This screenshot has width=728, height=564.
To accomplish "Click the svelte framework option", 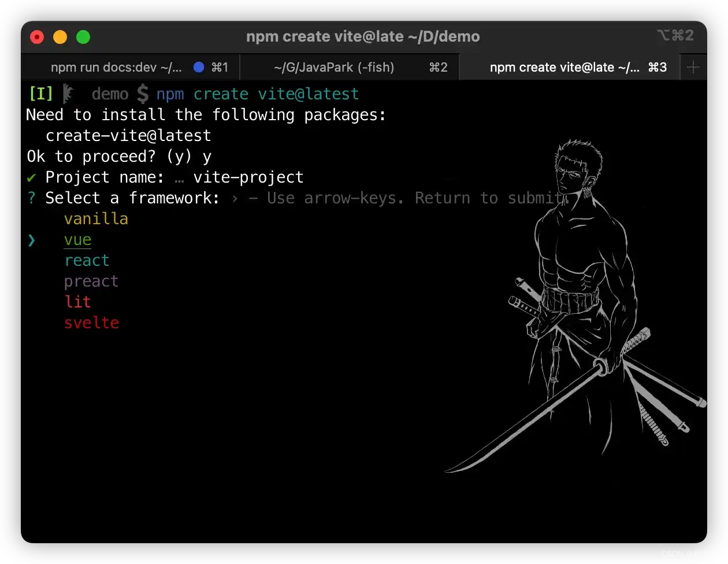I will 91,323.
